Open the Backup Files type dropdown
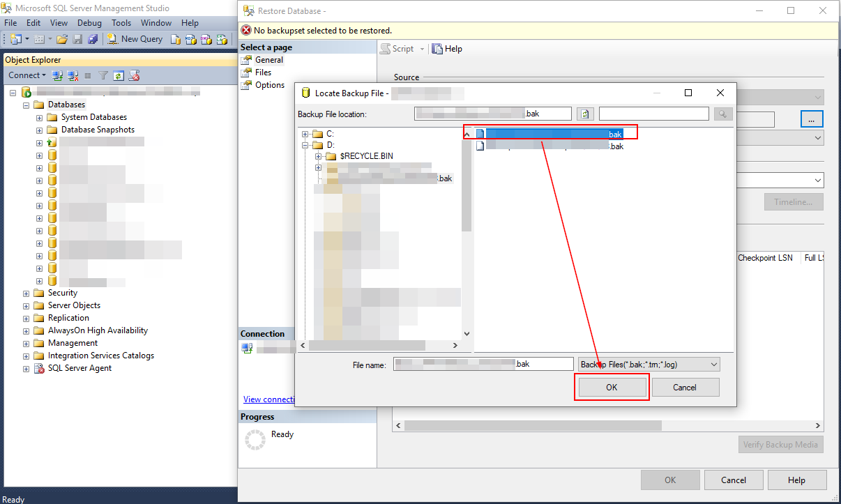 [649, 365]
